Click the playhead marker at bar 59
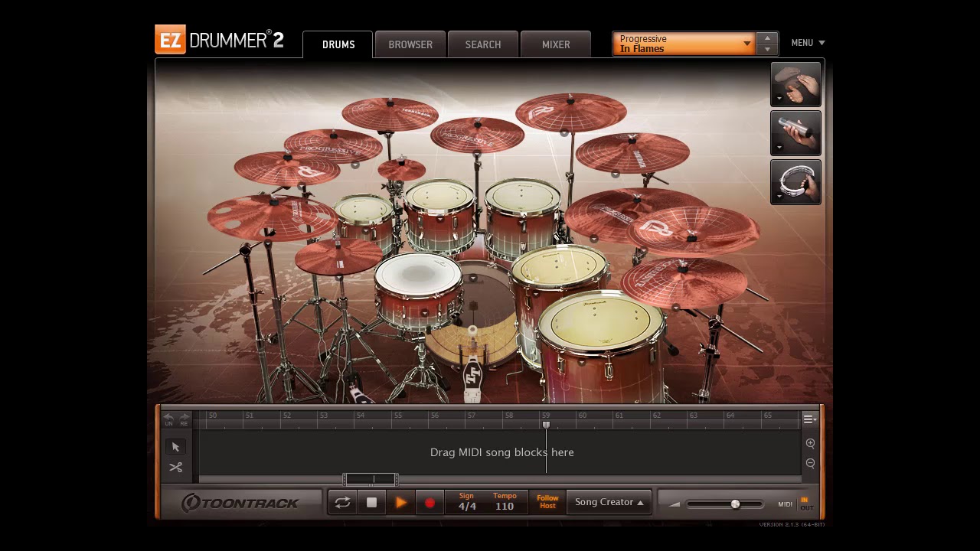The width and height of the screenshot is (980, 551). [546, 425]
